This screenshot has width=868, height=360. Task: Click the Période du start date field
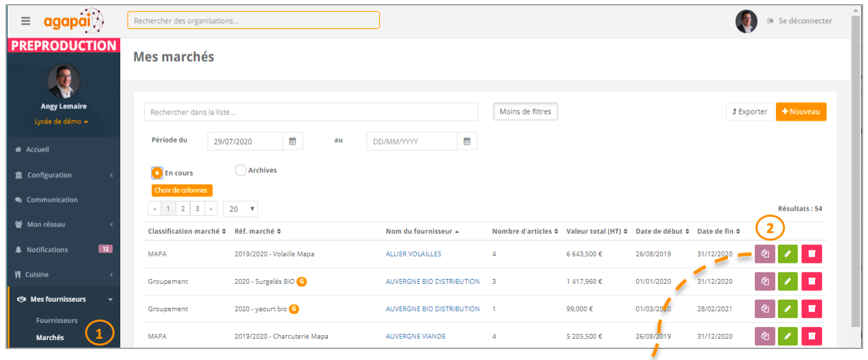tap(245, 141)
